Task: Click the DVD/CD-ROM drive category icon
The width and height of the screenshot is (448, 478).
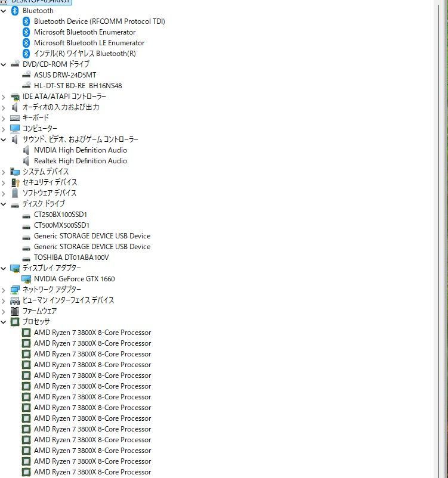Action: [x=15, y=64]
